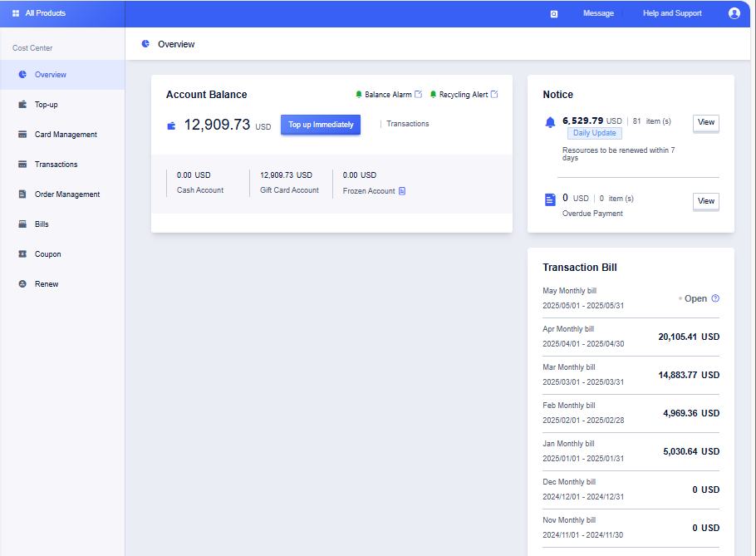Click the Overdue Payment document icon
Screen dimensions: 756x556
pos(550,199)
